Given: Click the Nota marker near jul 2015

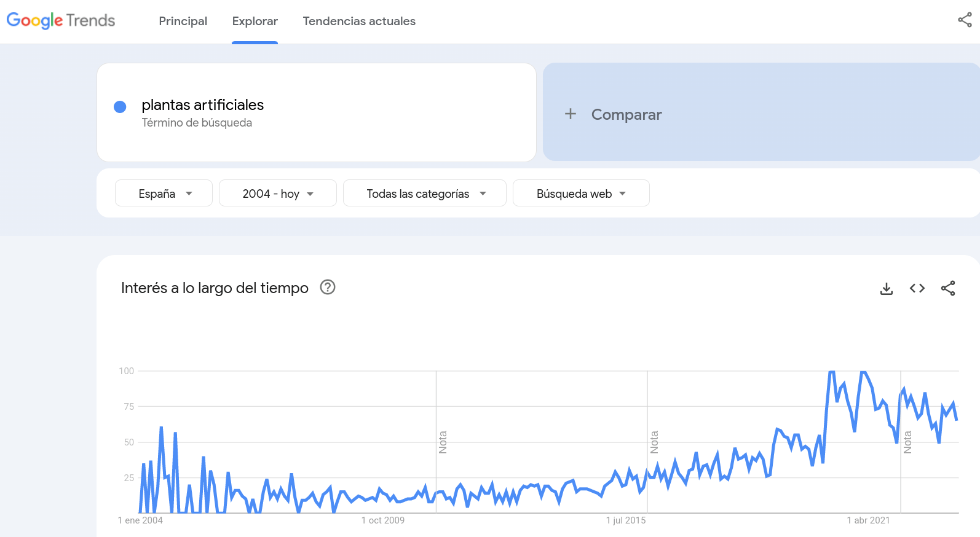Looking at the screenshot, I should 654,442.
